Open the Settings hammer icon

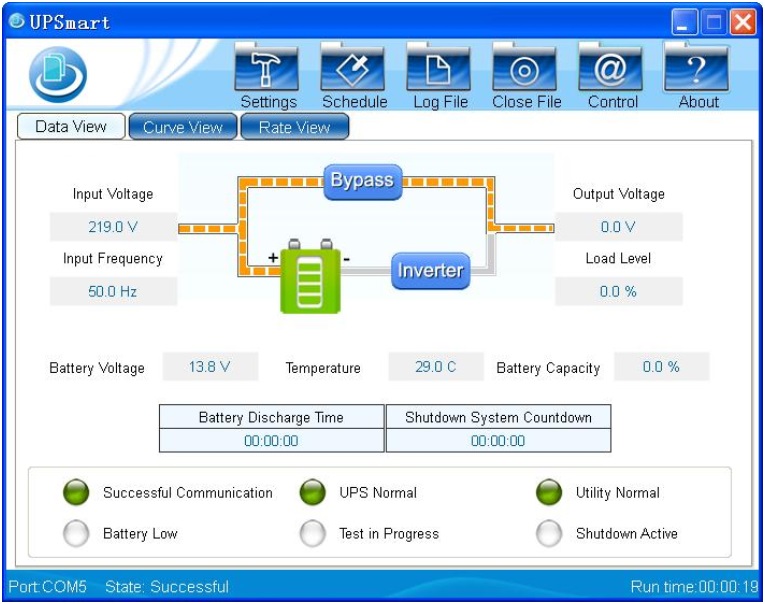[266, 67]
